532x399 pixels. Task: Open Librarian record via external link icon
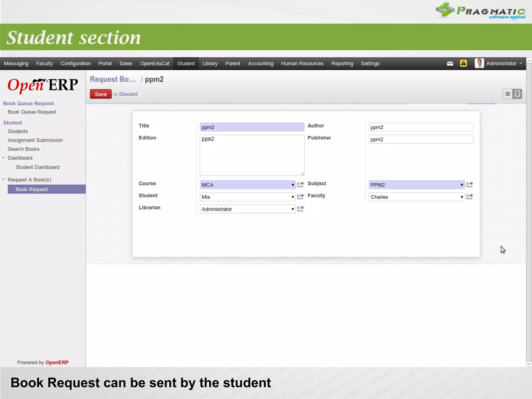pos(301,209)
